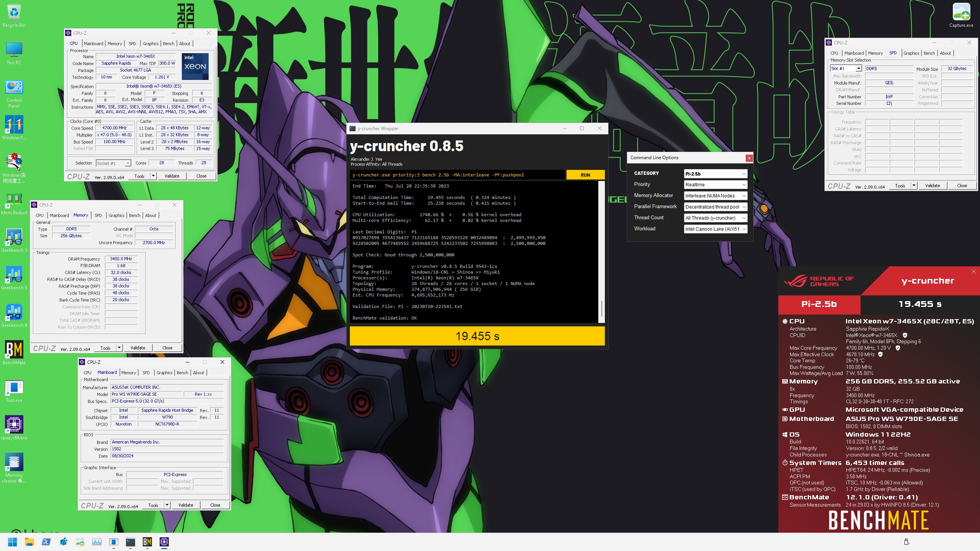Click the BIOS Version 1502 field

(167, 449)
